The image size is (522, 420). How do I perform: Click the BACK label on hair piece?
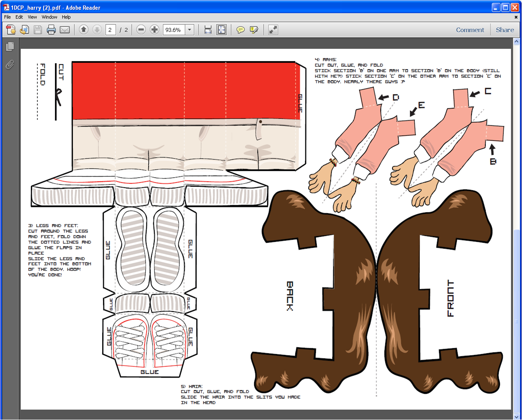pyautogui.click(x=290, y=296)
